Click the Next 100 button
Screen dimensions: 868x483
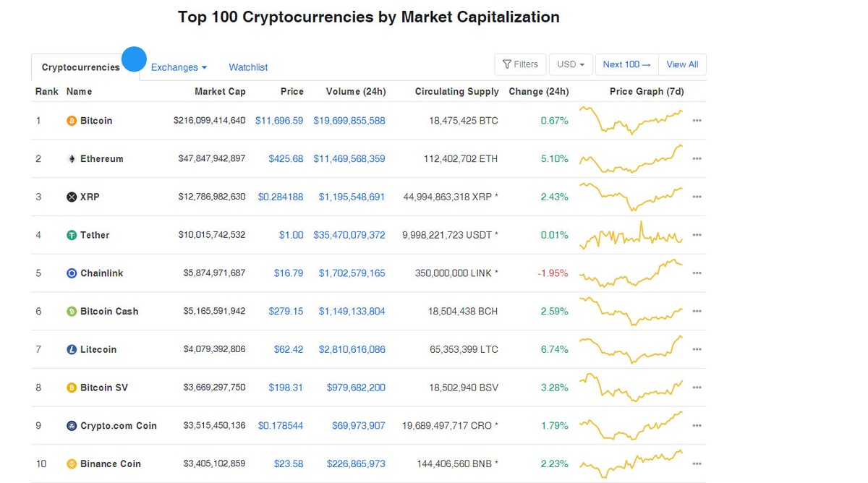click(626, 64)
